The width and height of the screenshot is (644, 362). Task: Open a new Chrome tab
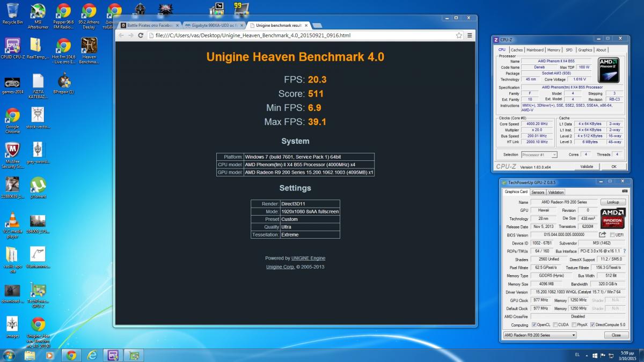click(x=318, y=25)
